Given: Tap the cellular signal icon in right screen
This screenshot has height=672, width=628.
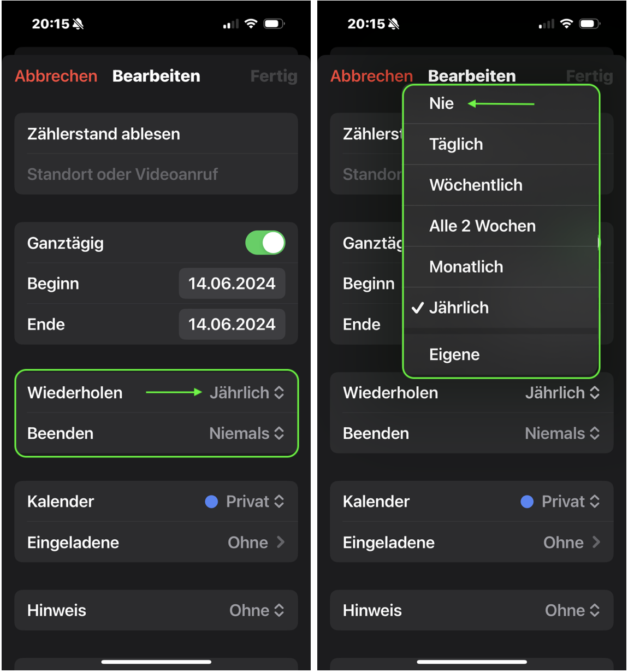Looking at the screenshot, I should pyautogui.click(x=546, y=24).
